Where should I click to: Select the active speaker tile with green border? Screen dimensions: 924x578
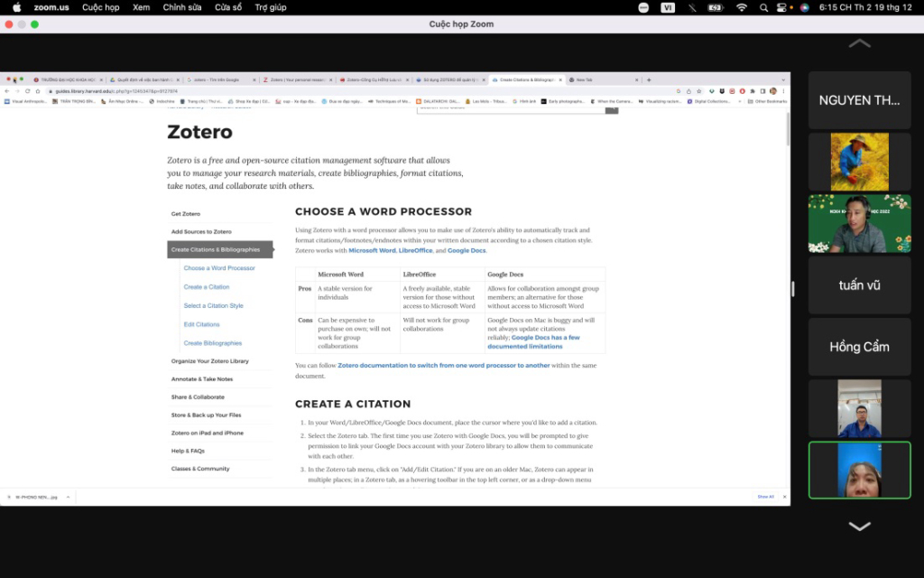859,470
